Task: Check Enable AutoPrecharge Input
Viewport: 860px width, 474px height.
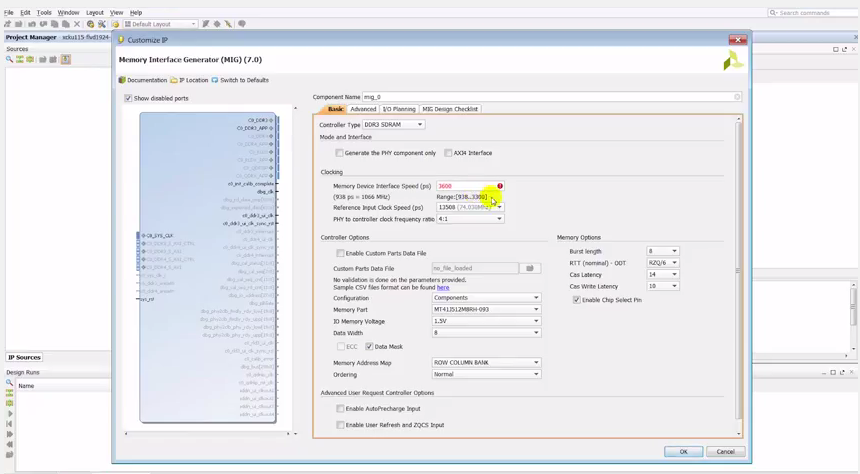Action: click(341, 409)
